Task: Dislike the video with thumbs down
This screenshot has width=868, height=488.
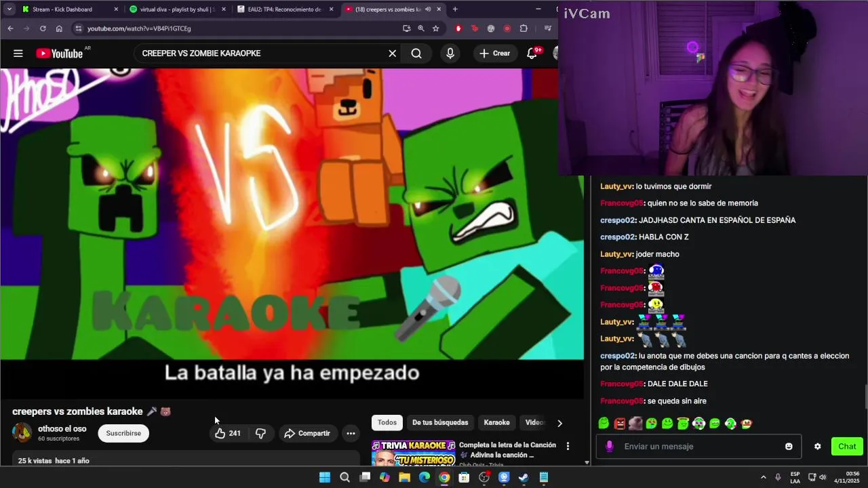Action: (x=260, y=433)
